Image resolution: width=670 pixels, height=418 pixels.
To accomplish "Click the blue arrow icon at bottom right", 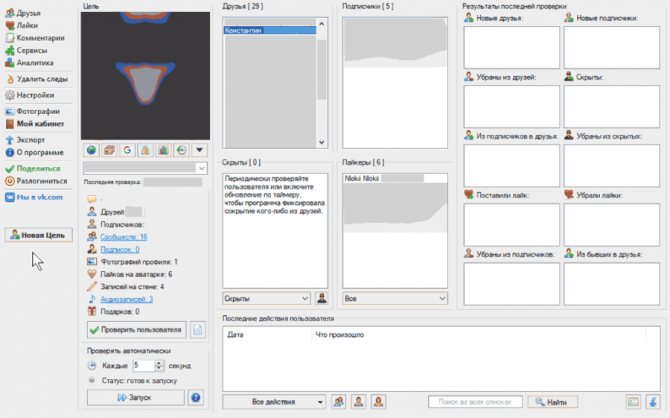I will tap(652, 402).
